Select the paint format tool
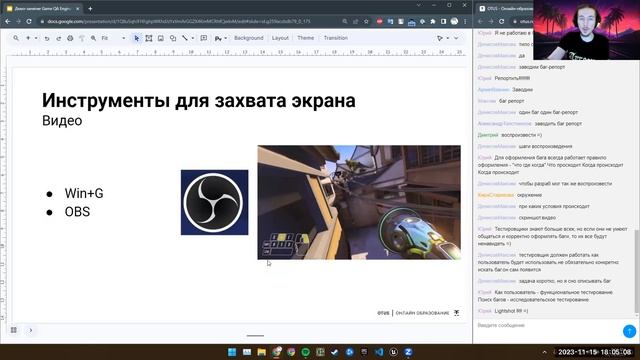 pyautogui.click(x=82, y=38)
